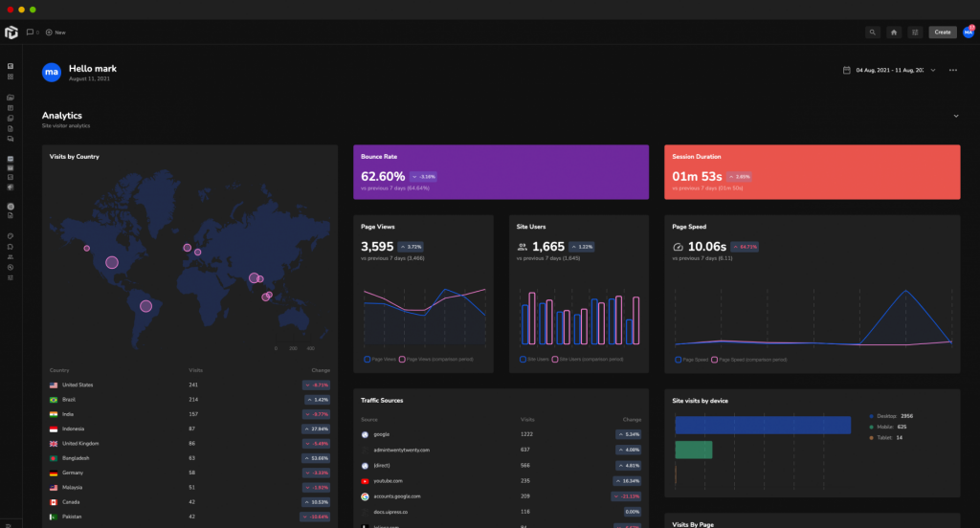
Task: Click the blue Desktop bar in device chart
Action: (x=763, y=425)
